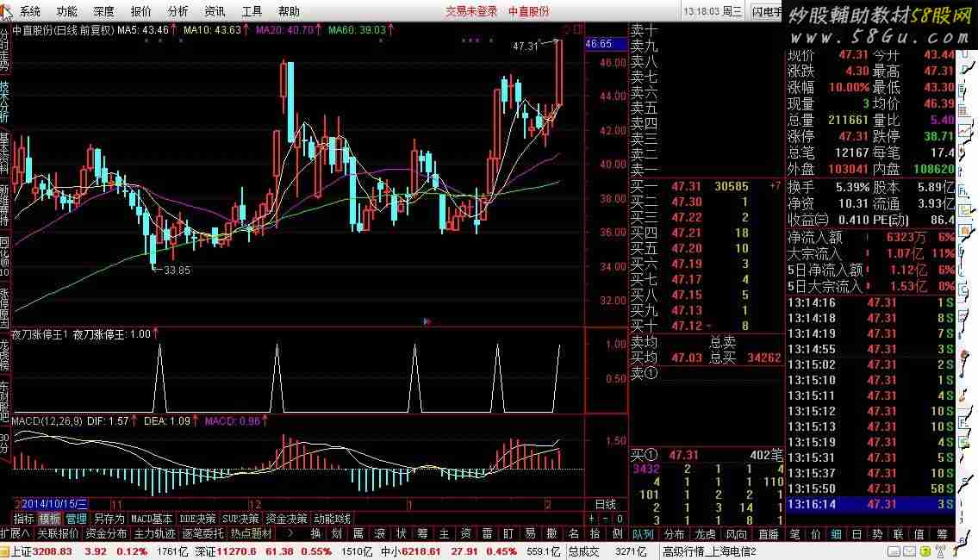This screenshot has width=978, height=560.
Task: Click the 状 shortcut icon
Action: click(x=401, y=534)
